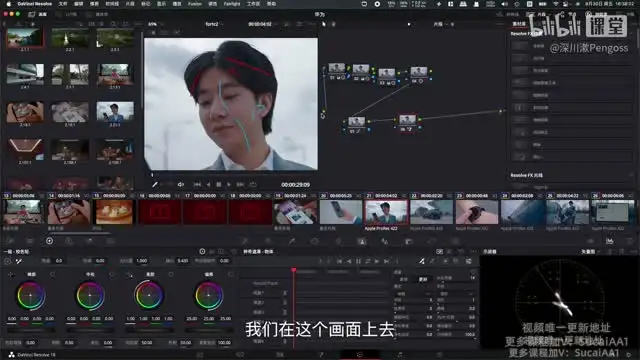Toggle second checkbox in tracker list
Image resolution: width=640 pixels, height=360 pixels.
coord(284,302)
